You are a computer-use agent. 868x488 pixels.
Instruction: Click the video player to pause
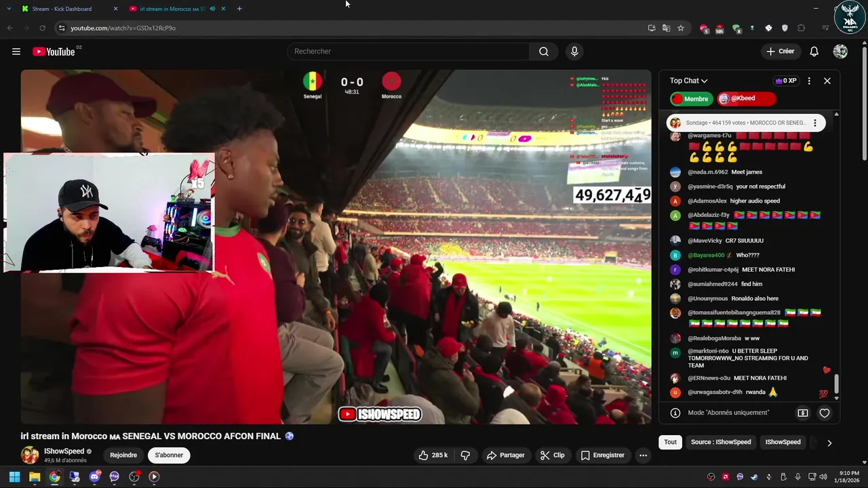pyautogui.click(x=336, y=247)
